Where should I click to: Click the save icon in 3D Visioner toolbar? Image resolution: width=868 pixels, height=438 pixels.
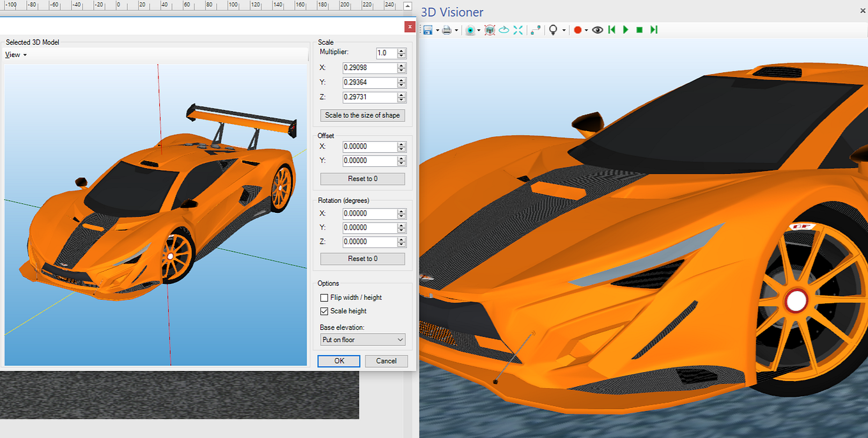(x=428, y=30)
